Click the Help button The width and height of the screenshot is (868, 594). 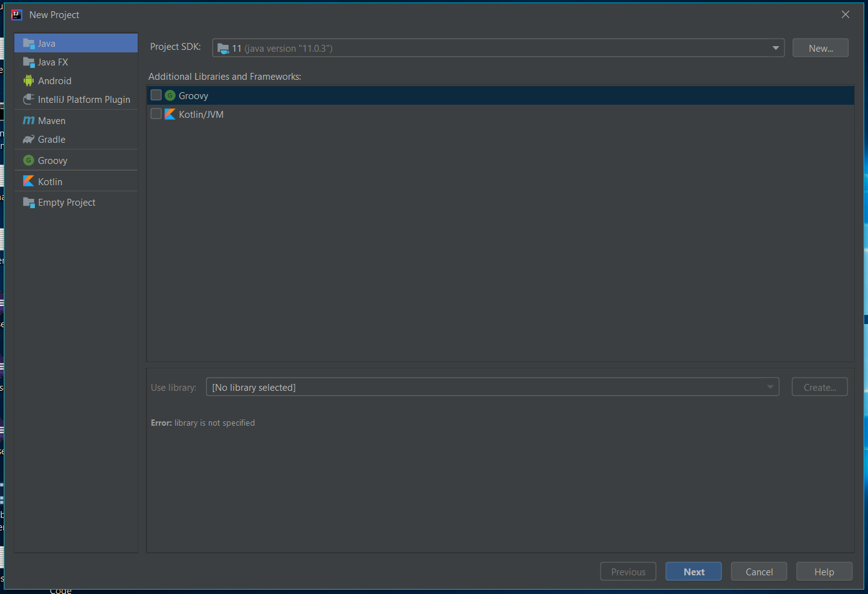824,572
